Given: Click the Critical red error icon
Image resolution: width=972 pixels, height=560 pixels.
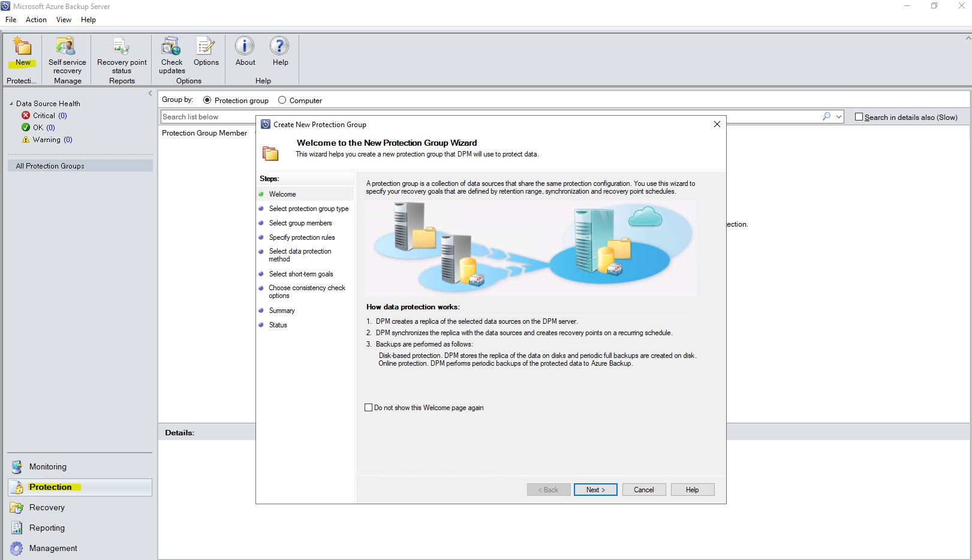Looking at the screenshot, I should tap(26, 115).
